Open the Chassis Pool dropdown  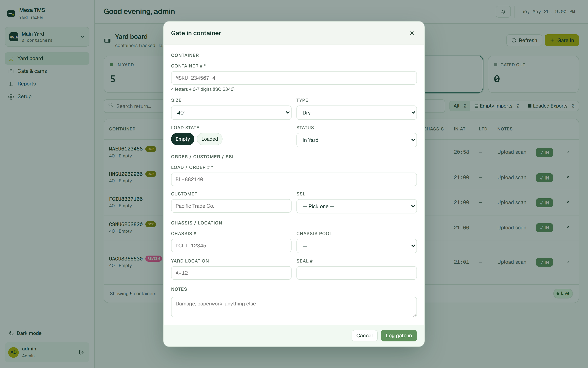point(356,246)
